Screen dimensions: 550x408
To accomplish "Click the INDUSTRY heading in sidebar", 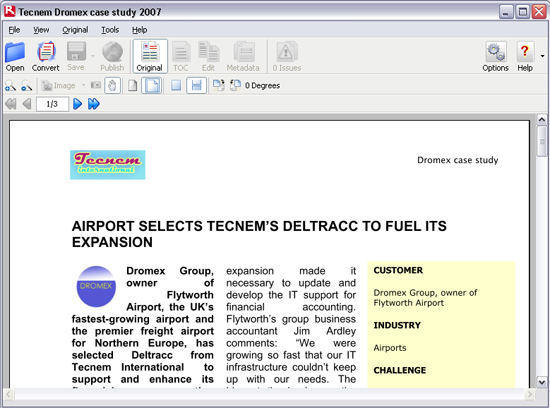I will click(397, 326).
